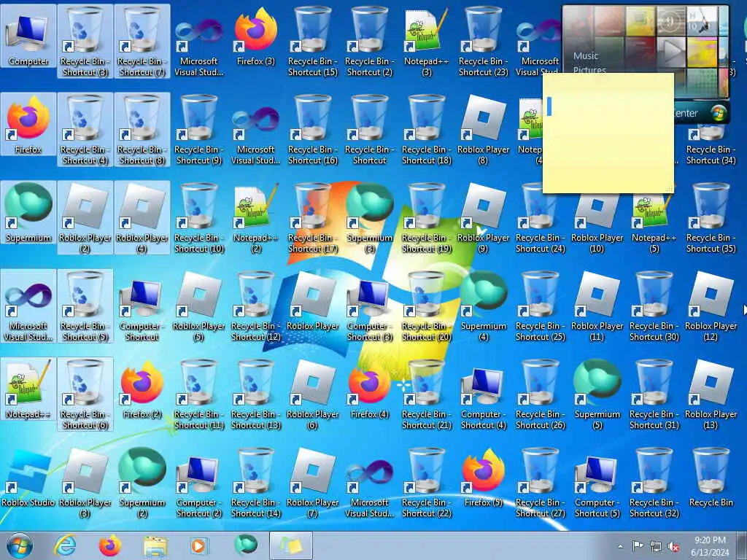Click the Sticky Notes taskbar button
This screenshot has height=560, width=747.
pos(291,545)
